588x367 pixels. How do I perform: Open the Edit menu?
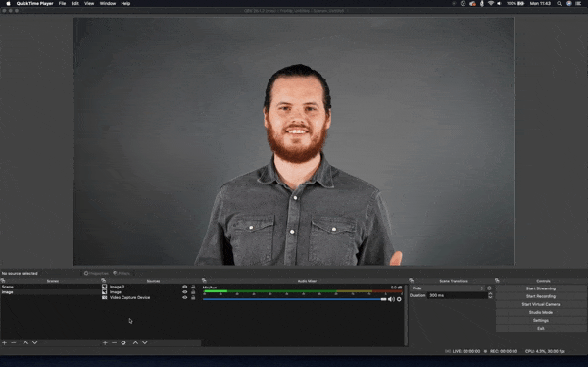pos(75,3)
